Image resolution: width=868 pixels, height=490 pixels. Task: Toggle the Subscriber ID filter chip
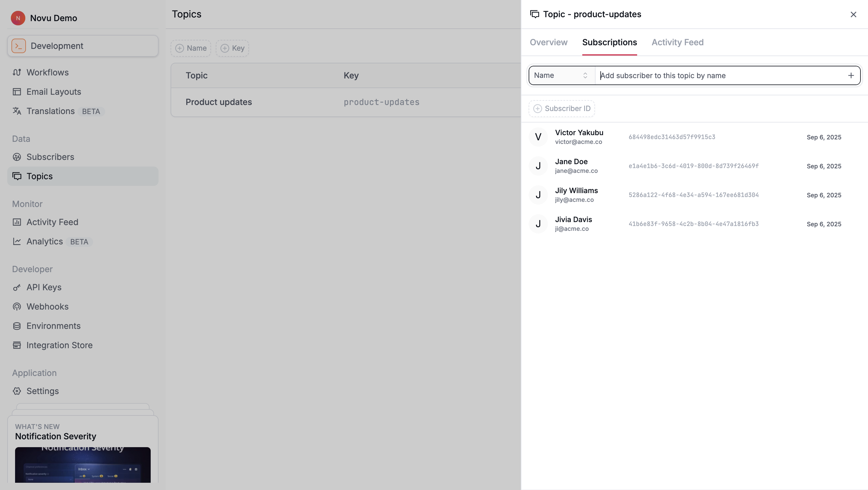tap(561, 108)
